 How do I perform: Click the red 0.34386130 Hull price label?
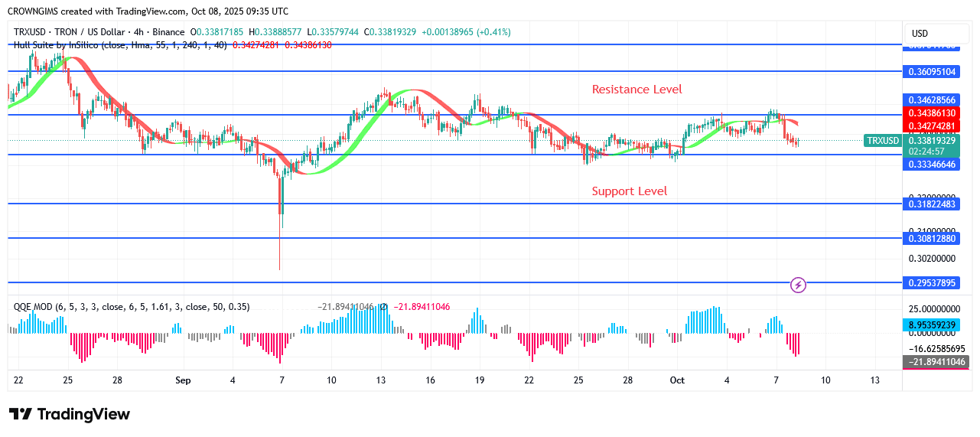(x=932, y=113)
